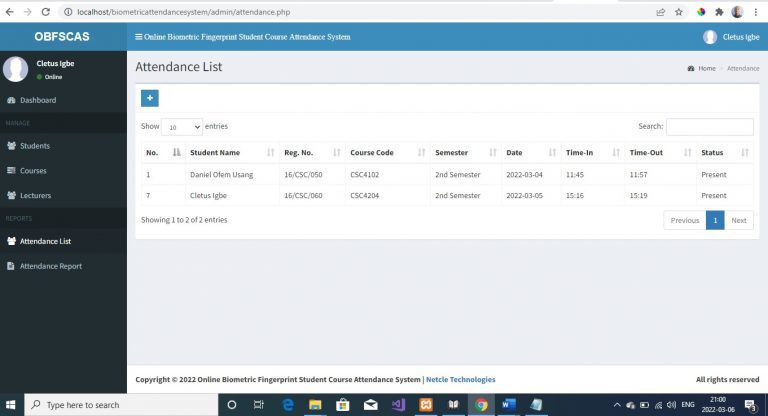Click pagination page 1 button
768x416 pixels.
point(715,220)
